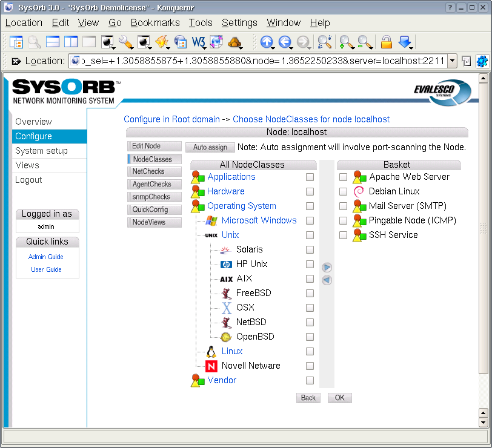Open the Location history dropdown arrow
Viewport: 492px width, 448px height.
[452, 61]
